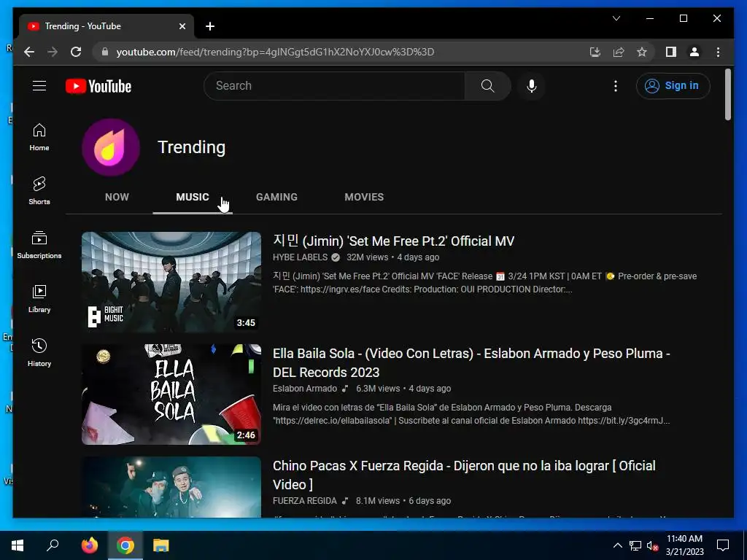747x560 pixels.
Task: Click share this page icon
Action: click(x=619, y=52)
